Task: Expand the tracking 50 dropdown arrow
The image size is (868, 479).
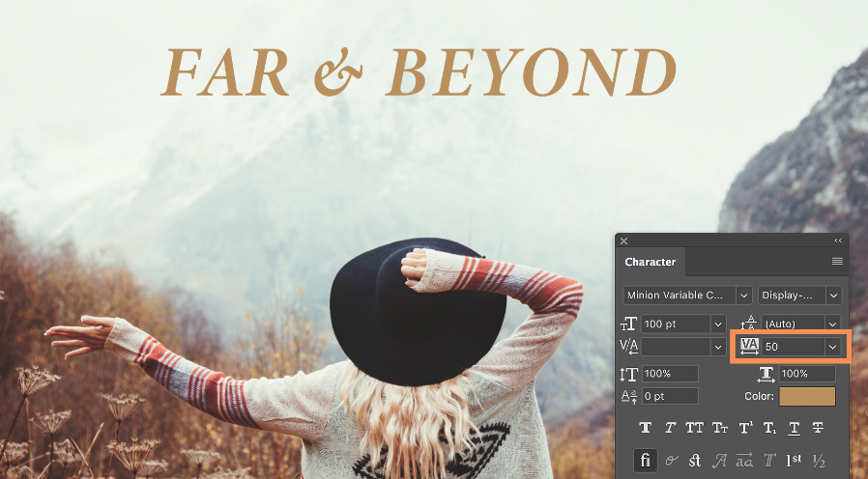Action: point(832,347)
